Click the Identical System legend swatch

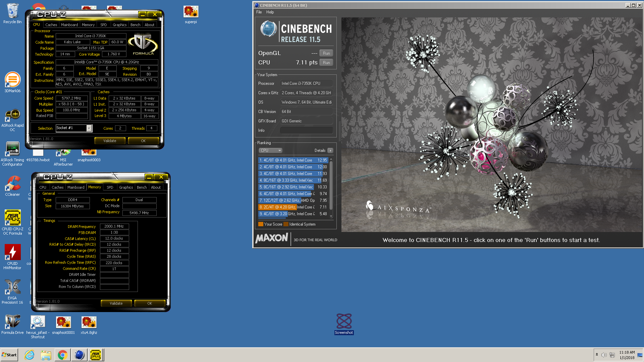(286, 224)
